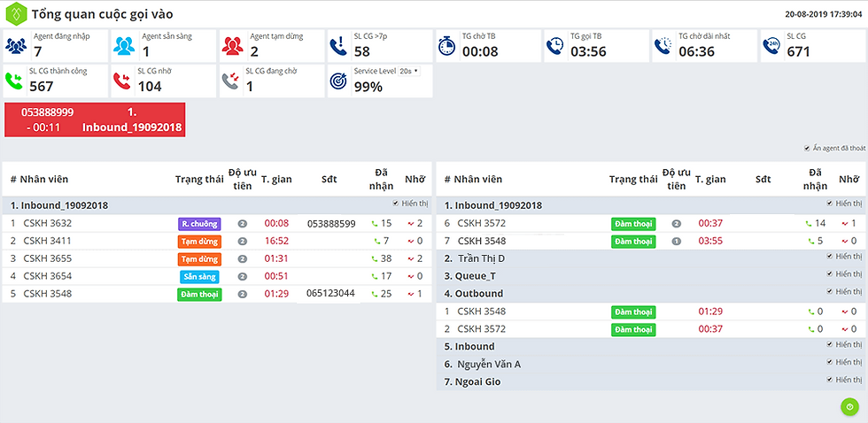
Task: Toggle Hiển thị for Ngoai Gio group
Action: click(x=830, y=380)
